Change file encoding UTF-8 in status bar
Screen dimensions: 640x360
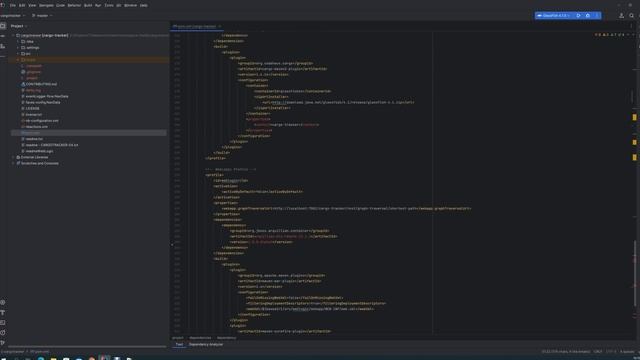611,351
